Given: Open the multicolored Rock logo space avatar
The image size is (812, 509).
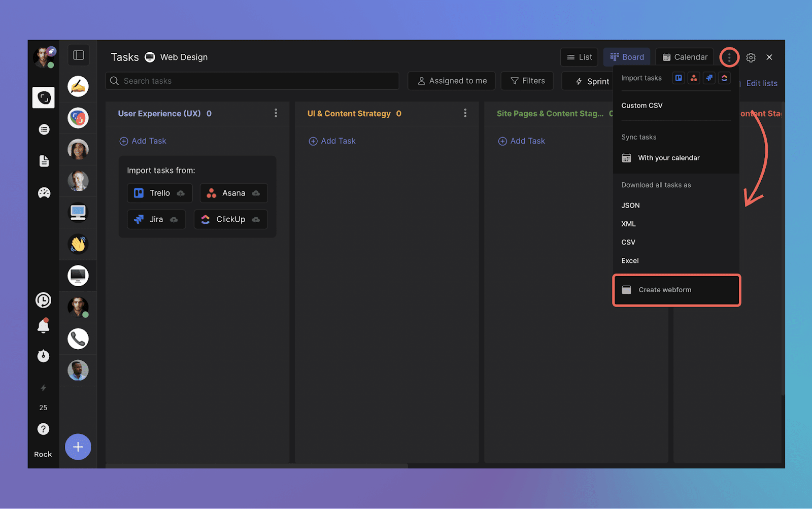Looking at the screenshot, I should [78, 118].
